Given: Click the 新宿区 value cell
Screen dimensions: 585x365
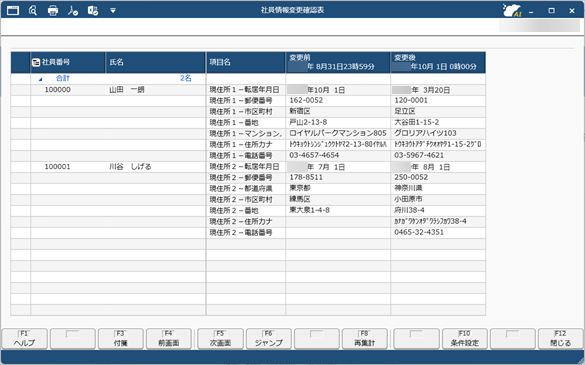Looking at the screenshot, I should [338, 112].
